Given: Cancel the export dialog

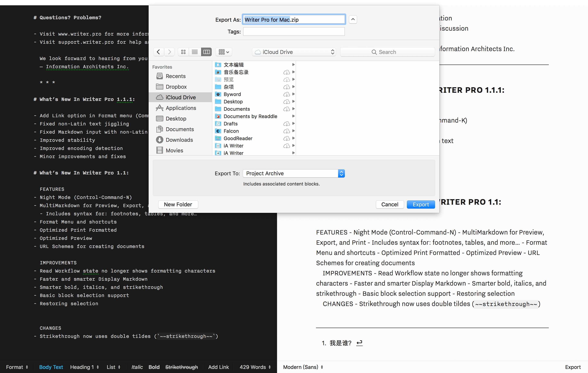Looking at the screenshot, I should [390, 204].
